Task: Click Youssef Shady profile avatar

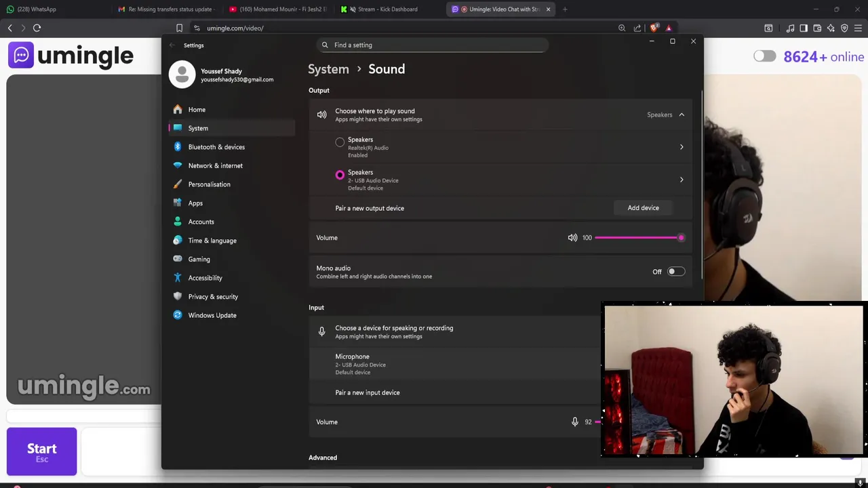Action: click(x=182, y=75)
